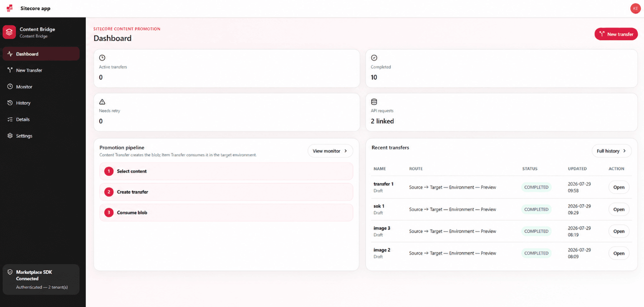Click the API requests card
644x307 pixels.
[x=502, y=112]
